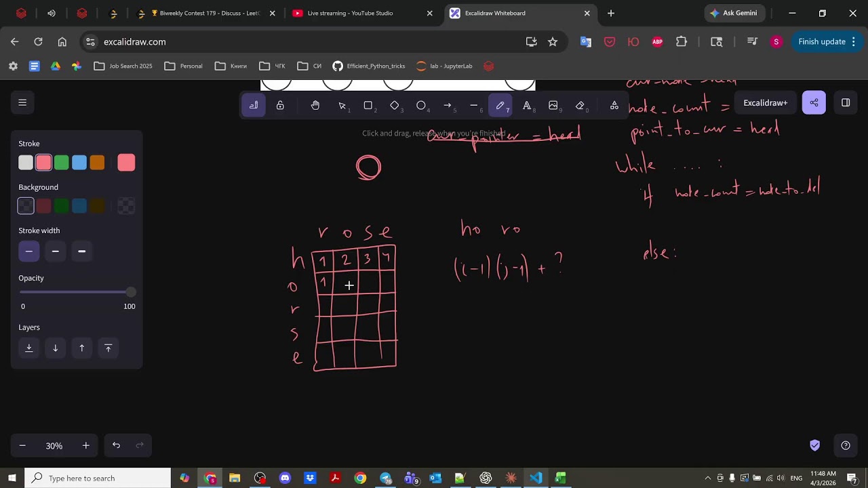
Task: Open lab - JupyterLab bookmark
Action: click(444, 66)
